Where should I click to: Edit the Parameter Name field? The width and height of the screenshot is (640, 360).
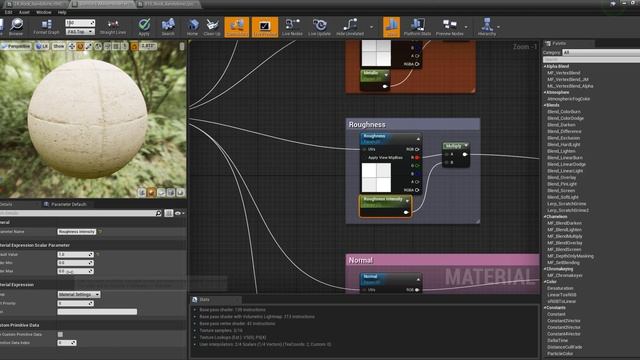click(77, 232)
